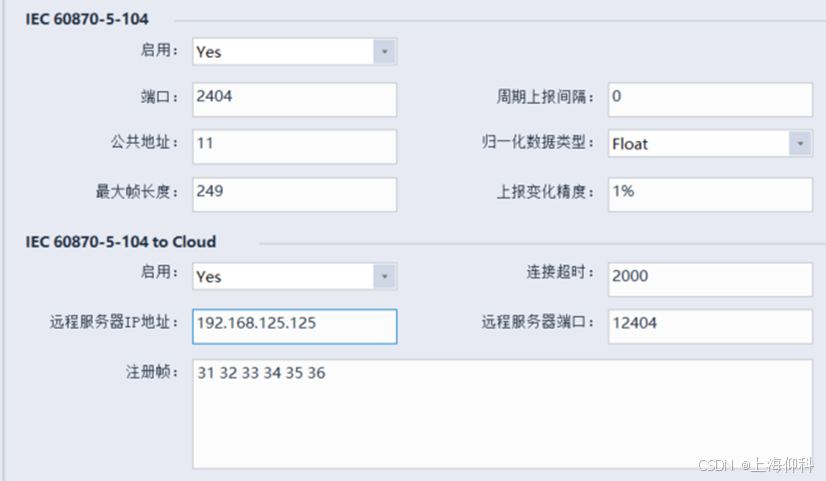Expand the 归一化数据类型 Float dropdown
The width and height of the screenshot is (826, 481).
(800, 144)
